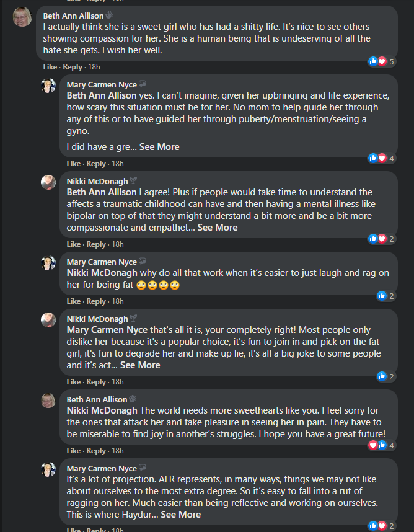414x532 pixels.
Task: View reactions on the 'sweethearts like you' comment
Action: pos(382,445)
